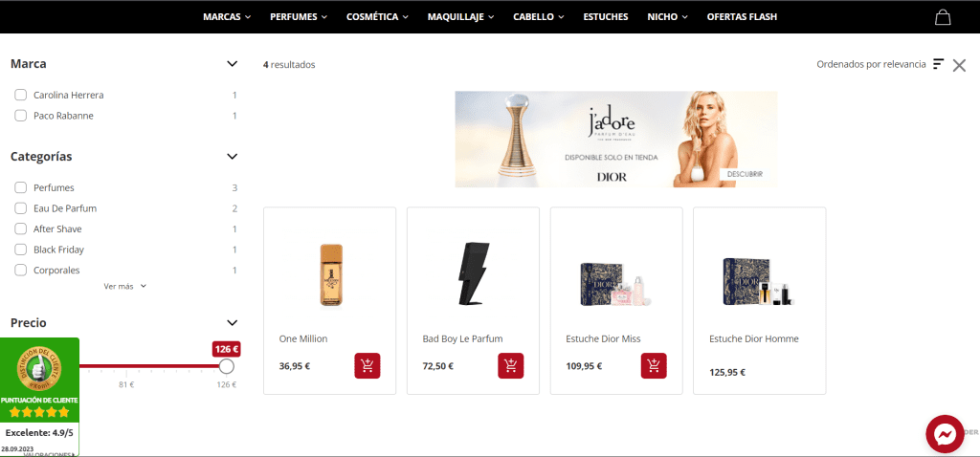
Task: Open the shopping bag cart icon
Action: [943, 17]
